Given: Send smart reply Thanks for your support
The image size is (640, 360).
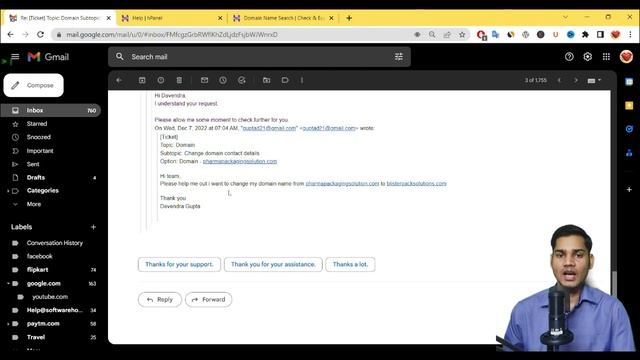Looking at the screenshot, I should click(179, 264).
